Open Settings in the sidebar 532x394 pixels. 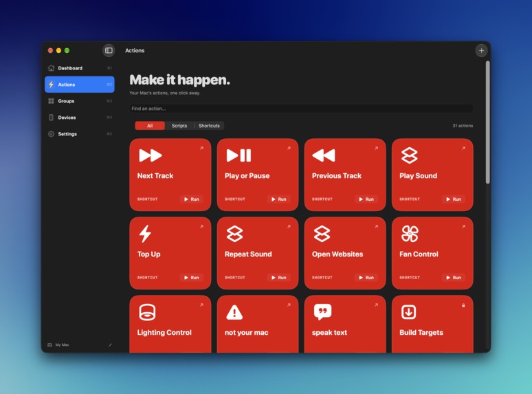pos(80,134)
